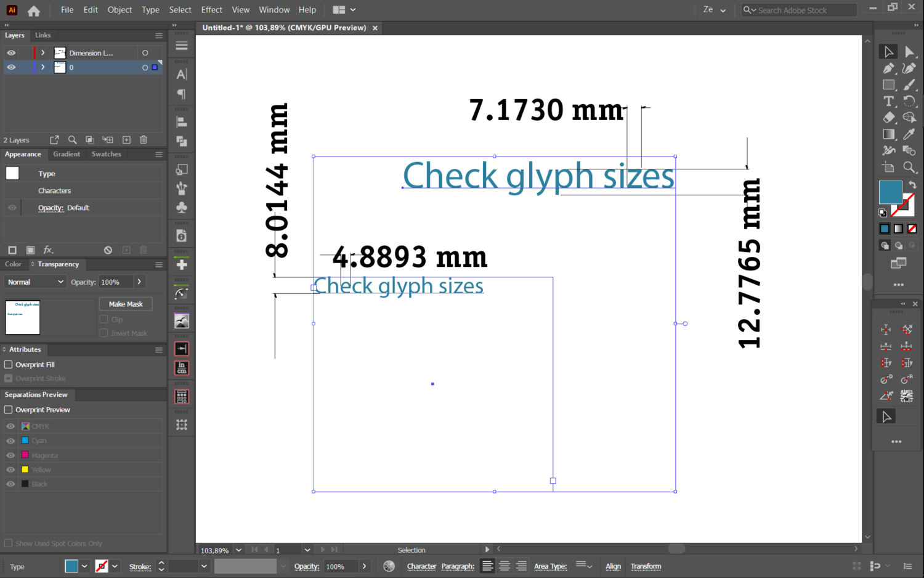Choose the Eraser tool

point(888,118)
